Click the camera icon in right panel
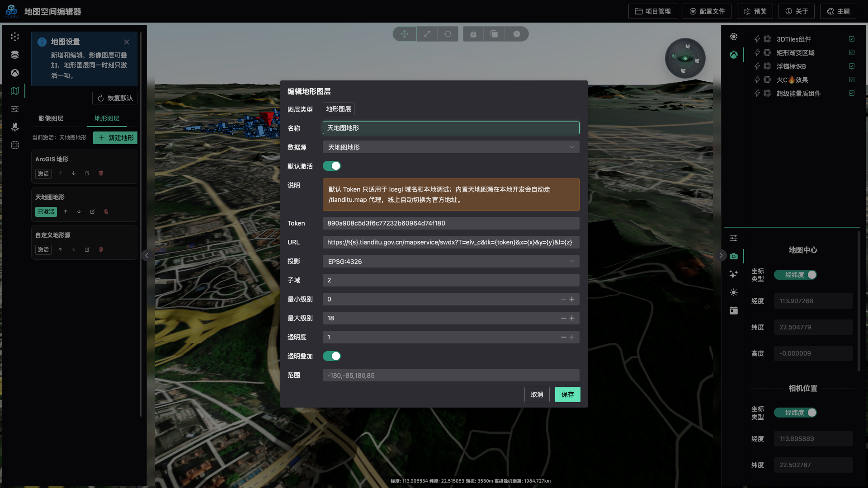This screenshot has height=488, width=868. click(733, 256)
